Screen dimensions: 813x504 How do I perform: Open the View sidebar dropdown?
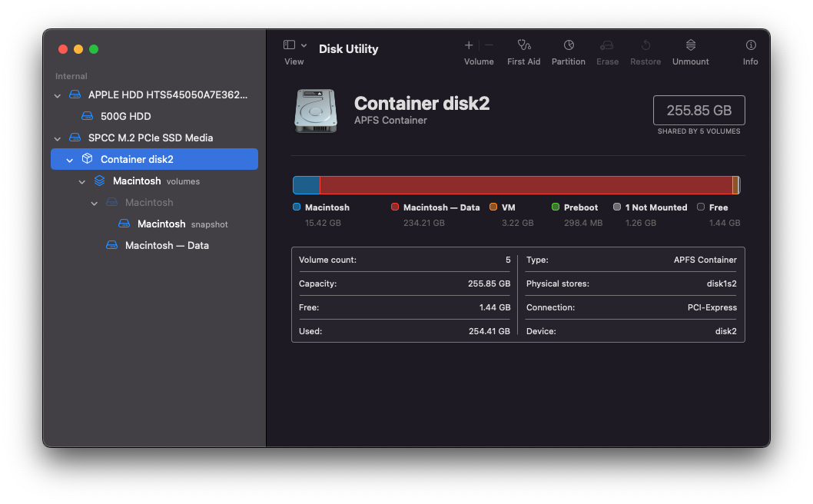coord(295,45)
